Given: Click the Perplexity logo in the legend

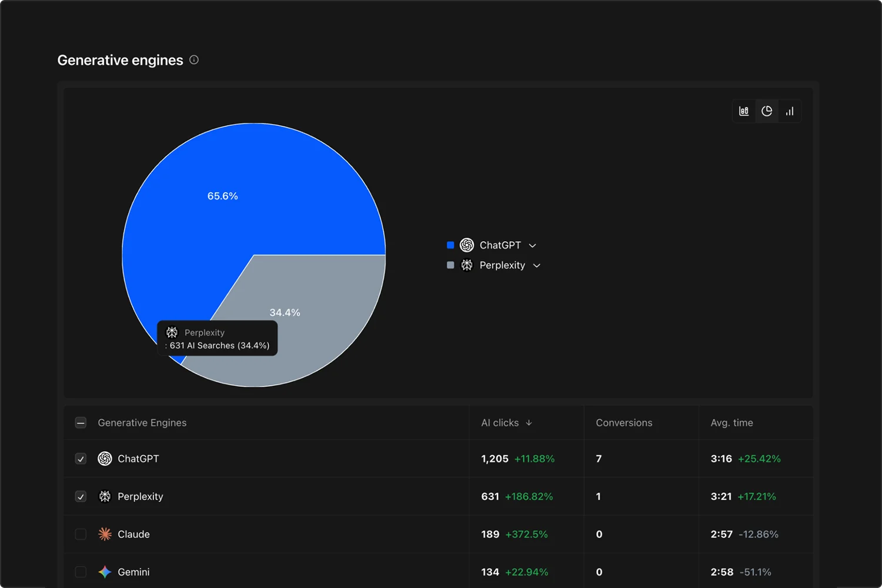Looking at the screenshot, I should [467, 265].
